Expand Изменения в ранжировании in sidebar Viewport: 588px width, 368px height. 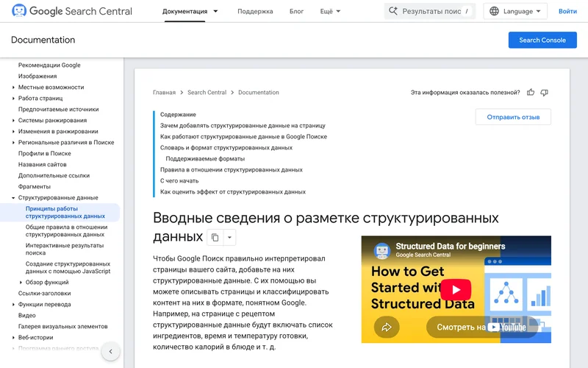13,132
